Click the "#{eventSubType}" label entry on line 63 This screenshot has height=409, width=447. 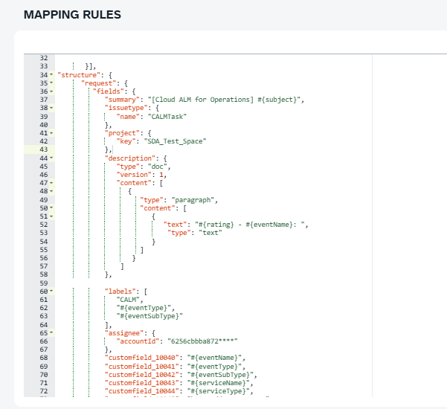[x=150, y=316]
